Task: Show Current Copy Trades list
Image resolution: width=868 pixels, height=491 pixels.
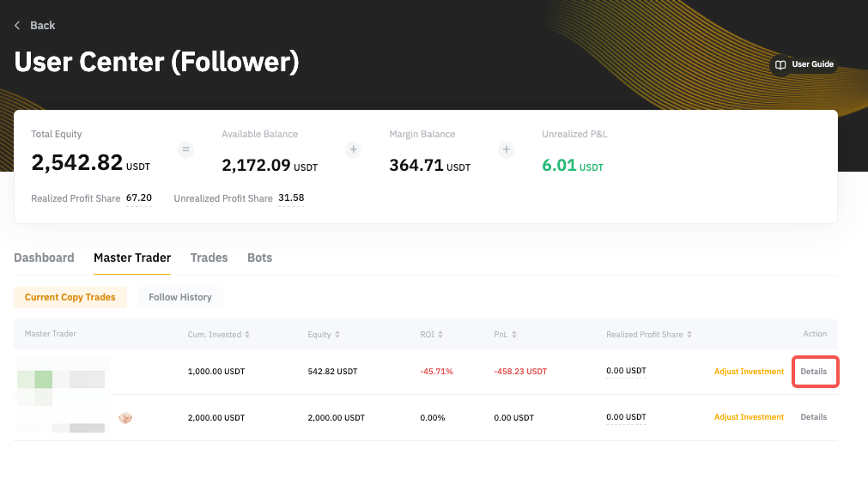Action: 70,297
